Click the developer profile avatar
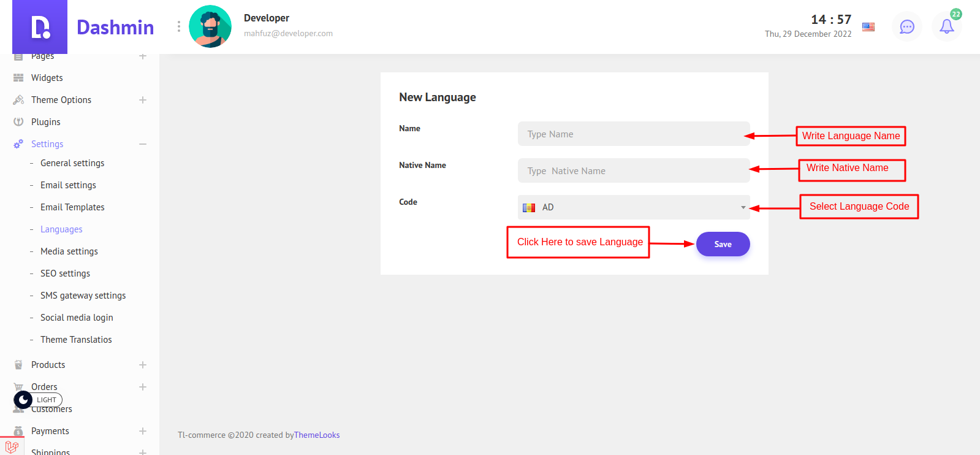The image size is (980, 455). pyautogui.click(x=210, y=26)
